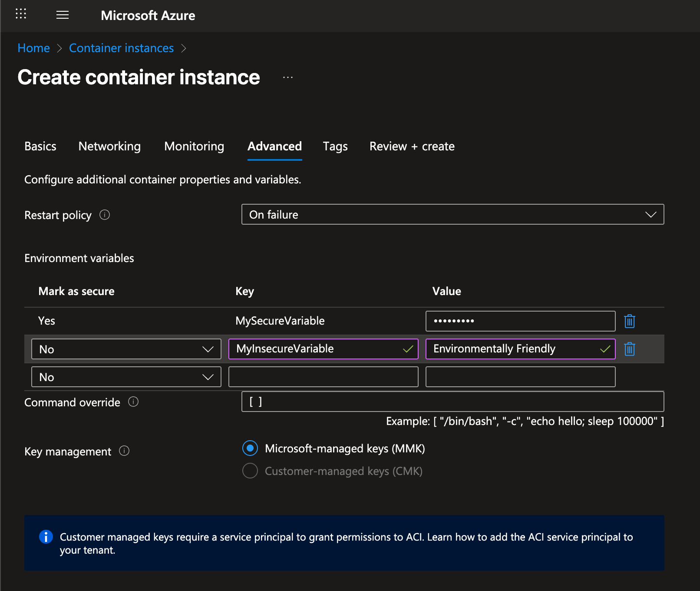
Task: Delete the MySecureVariable row
Action: (x=629, y=321)
